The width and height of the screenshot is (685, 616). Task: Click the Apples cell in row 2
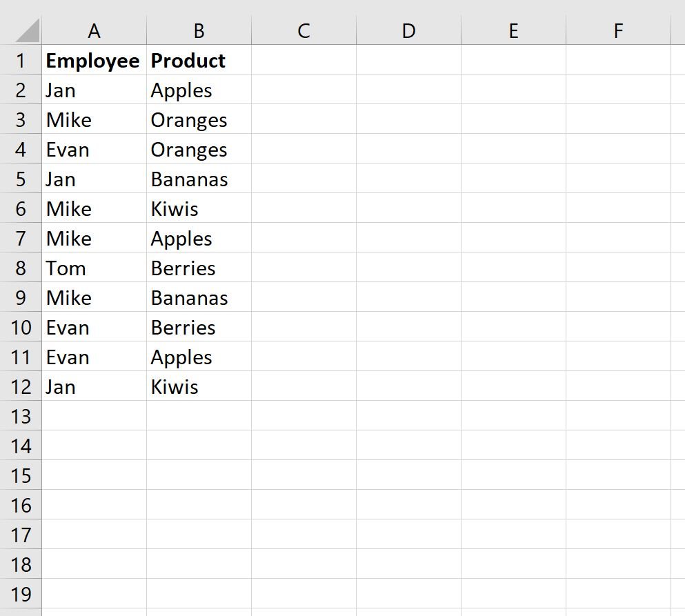pyautogui.click(x=199, y=90)
